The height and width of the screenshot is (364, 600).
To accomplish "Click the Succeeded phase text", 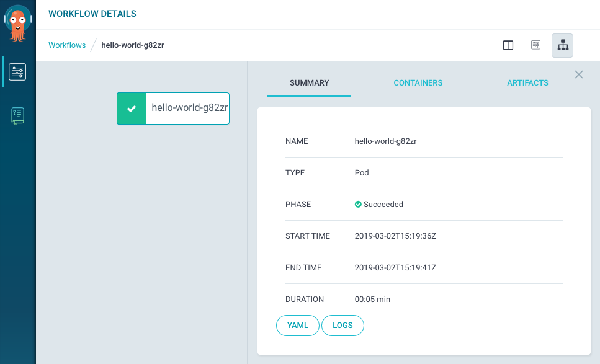I will pyautogui.click(x=383, y=205).
